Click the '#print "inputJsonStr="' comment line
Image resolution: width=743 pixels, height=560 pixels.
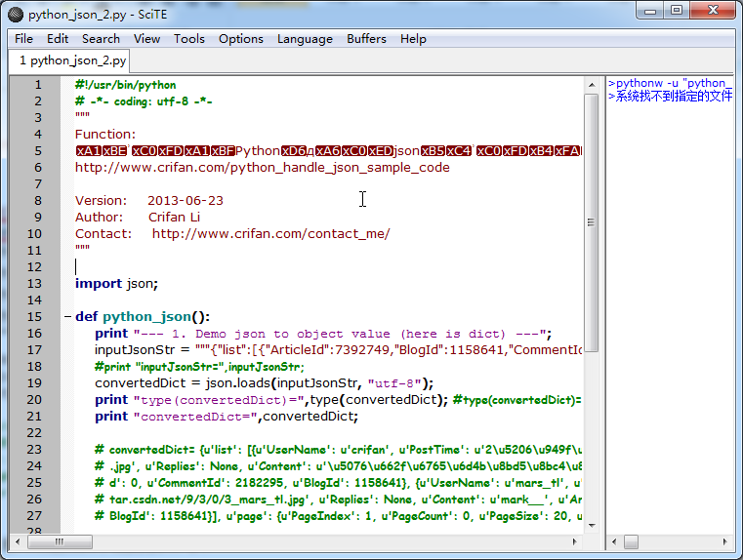[199, 368]
